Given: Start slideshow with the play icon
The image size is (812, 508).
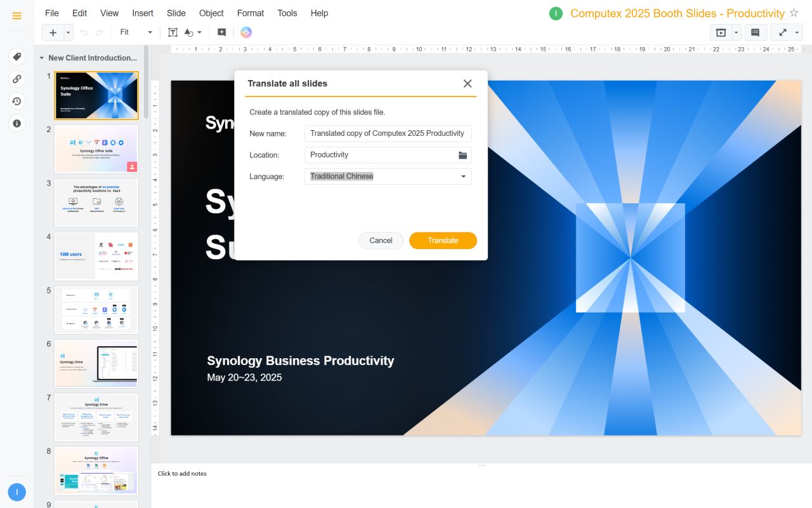Looking at the screenshot, I should pyautogui.click(x=721, y=32).
